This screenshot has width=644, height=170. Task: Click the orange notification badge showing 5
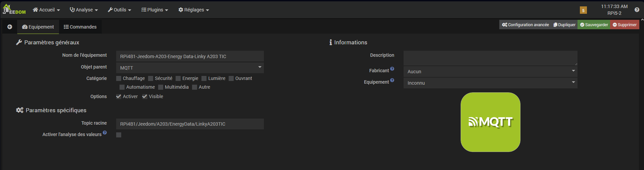click(583, 10)
